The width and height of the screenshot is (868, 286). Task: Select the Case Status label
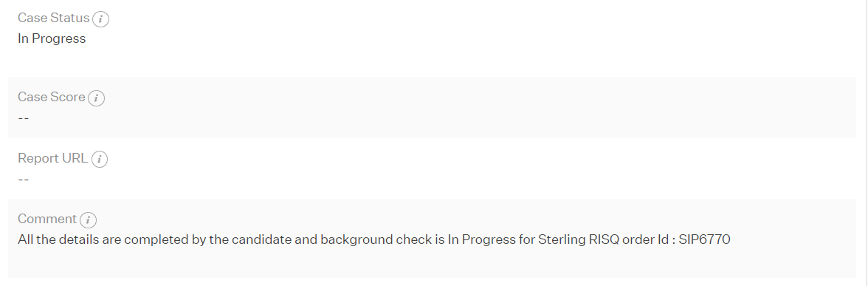pos(54,18)
